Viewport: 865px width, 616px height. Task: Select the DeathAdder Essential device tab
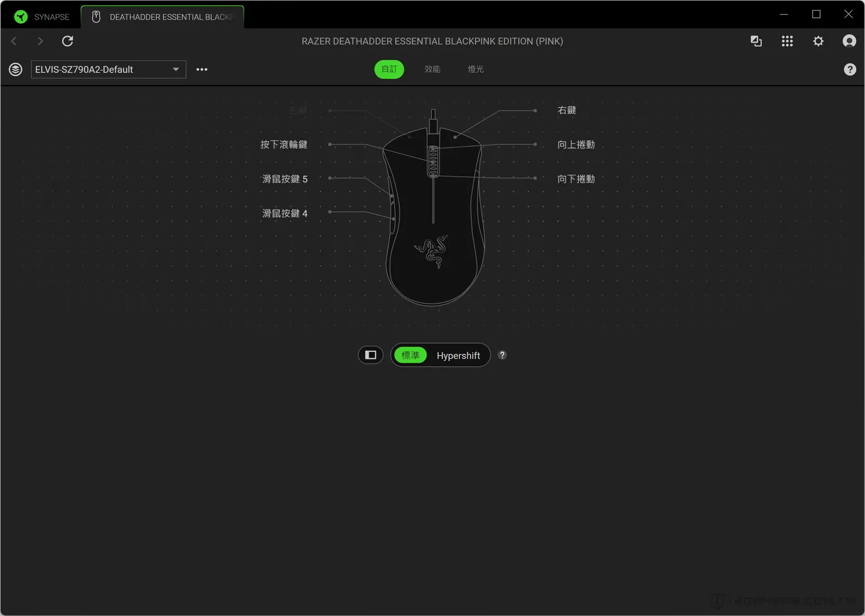(163, 17)
